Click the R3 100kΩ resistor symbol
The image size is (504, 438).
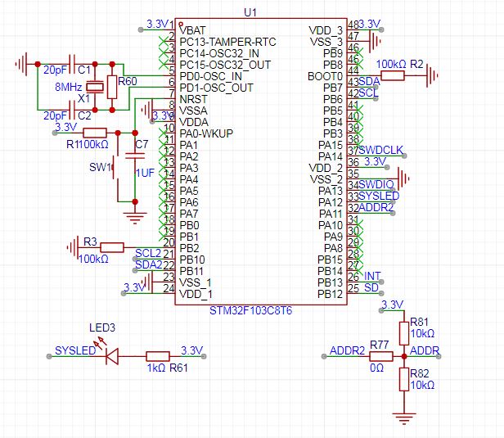tap(111, 247)
